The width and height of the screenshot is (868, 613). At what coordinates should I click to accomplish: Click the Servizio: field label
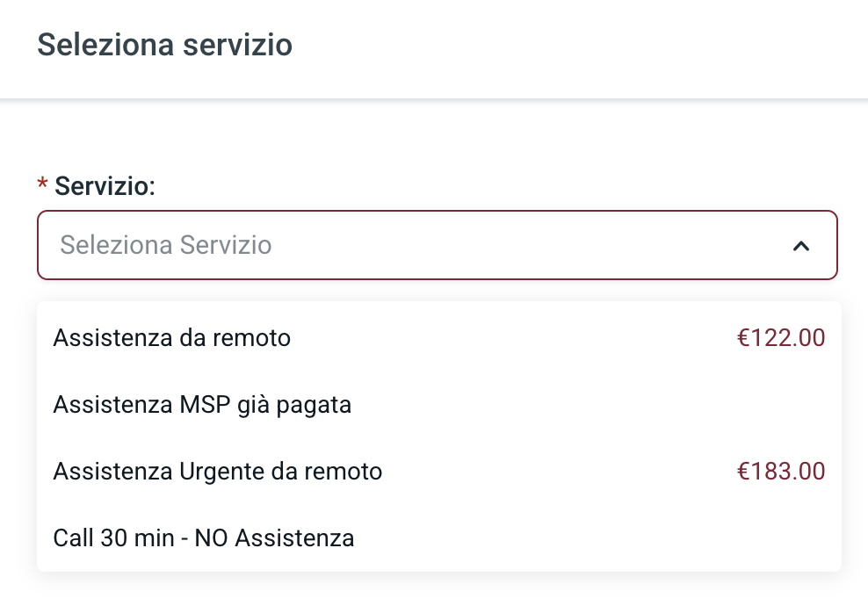pyautogui.click(x=105, y=185)
